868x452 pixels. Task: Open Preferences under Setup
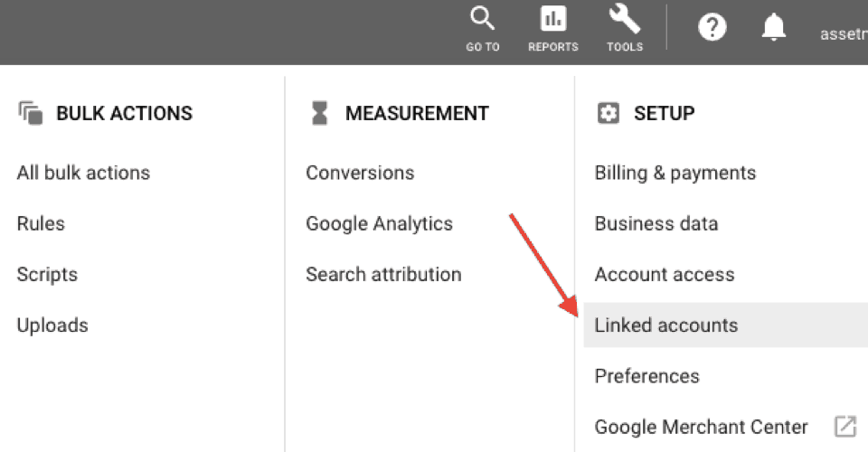coord(646,375)
